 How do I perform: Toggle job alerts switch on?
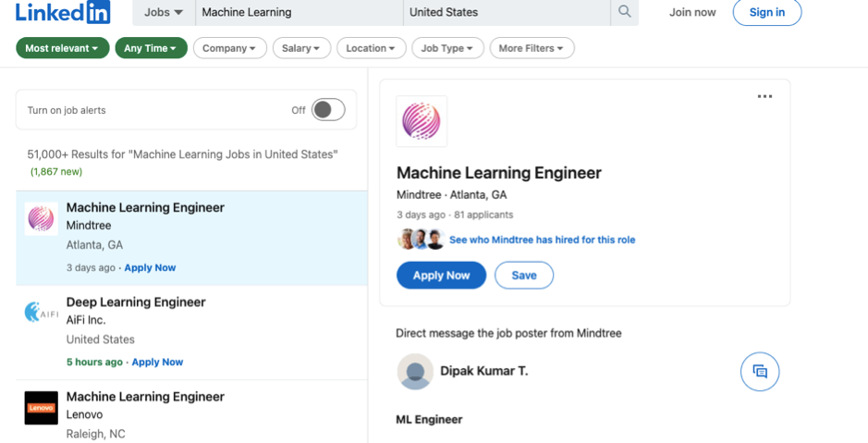(328, 110)
